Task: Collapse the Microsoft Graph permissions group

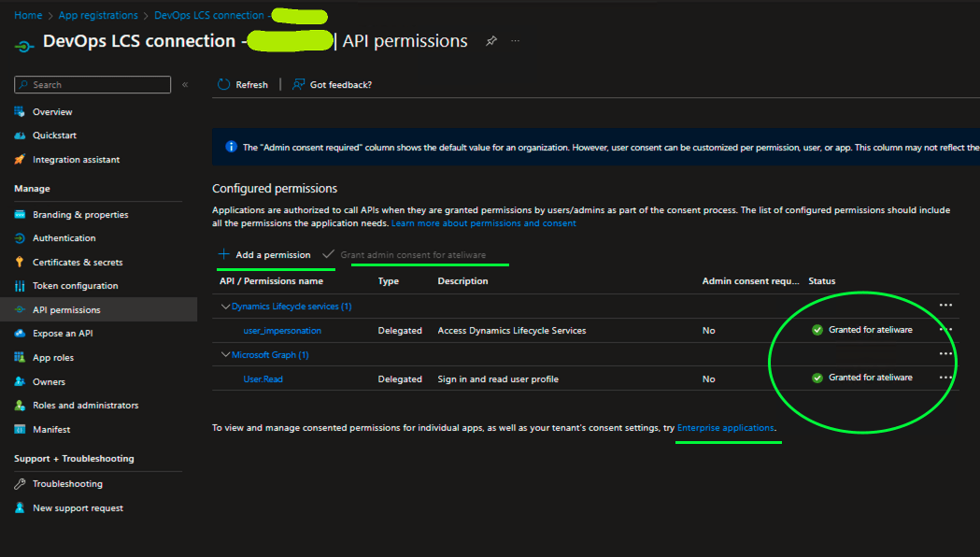Action: click(x=226, y=354)
